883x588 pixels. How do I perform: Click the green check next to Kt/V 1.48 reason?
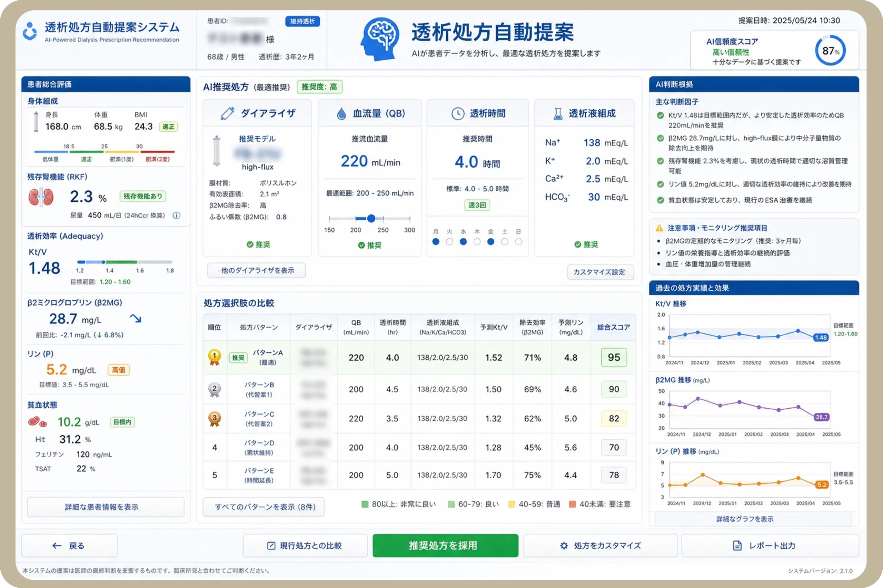tap(660, 115)
